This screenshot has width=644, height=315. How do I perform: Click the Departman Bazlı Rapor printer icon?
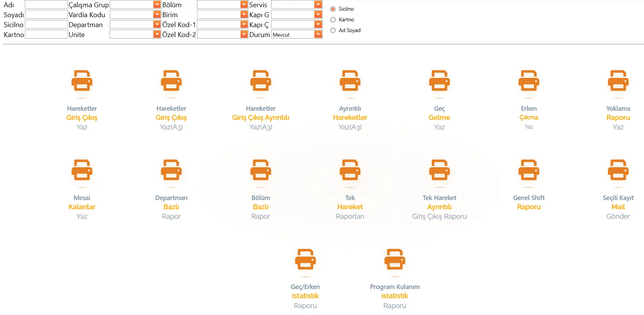pyautogui.click(x=171, y=170)
